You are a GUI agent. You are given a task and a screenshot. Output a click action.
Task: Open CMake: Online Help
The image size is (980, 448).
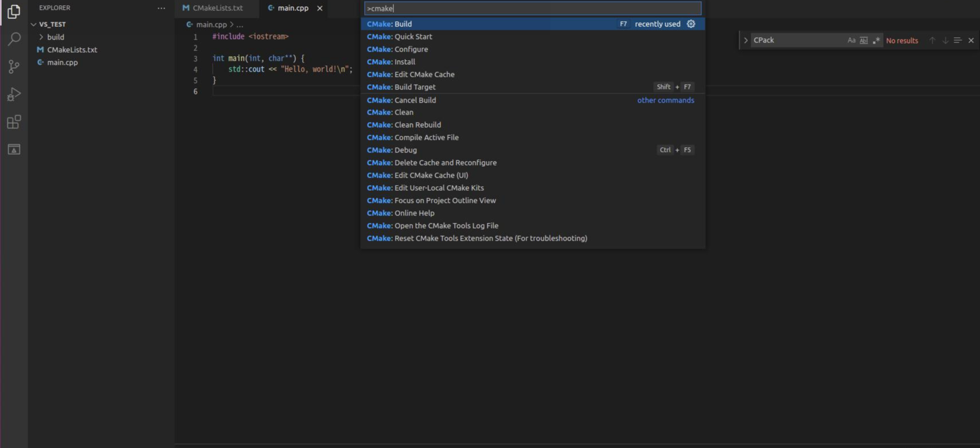click(x=533, y=213)
